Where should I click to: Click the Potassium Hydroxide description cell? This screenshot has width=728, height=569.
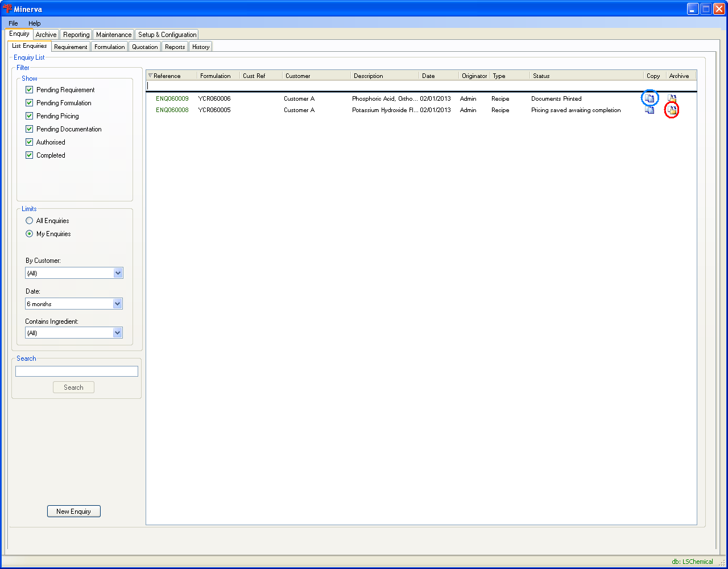pos(385,110)
